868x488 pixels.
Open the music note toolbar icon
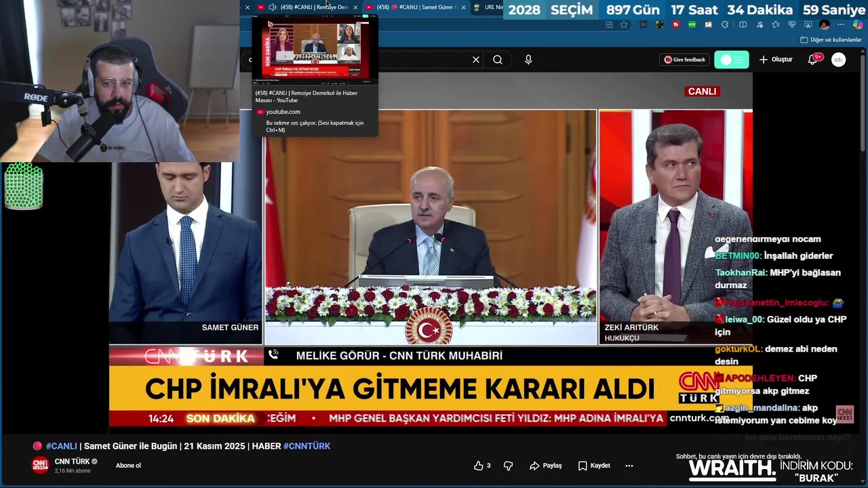coord(759,24)
